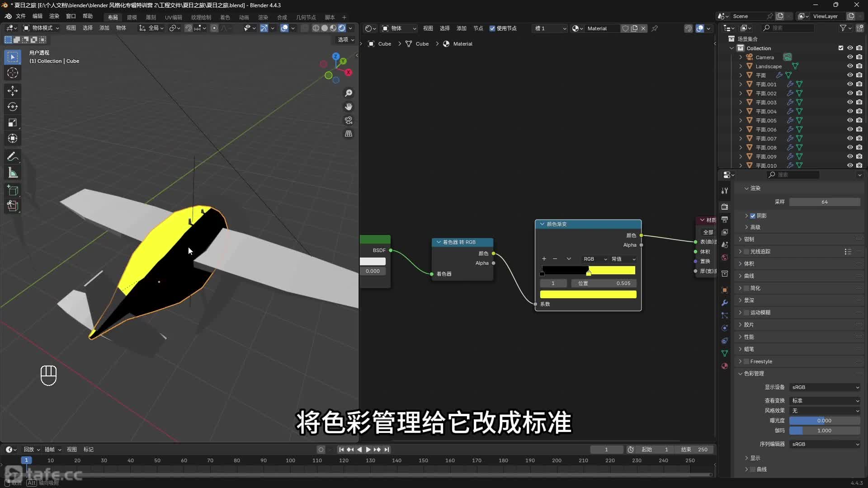Enable the 简化 checkbox
The image size is (868, 488).
[x=746, y=288]
